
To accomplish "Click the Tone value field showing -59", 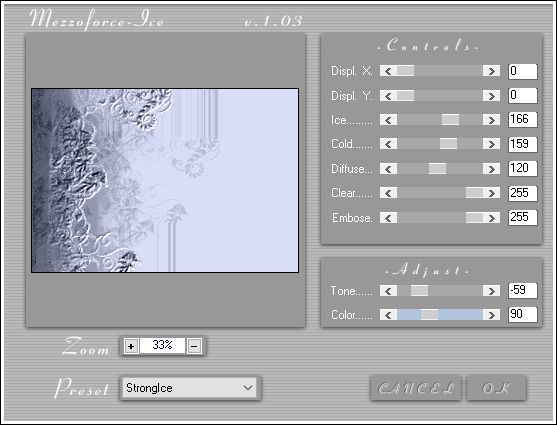I will (523, 290).
